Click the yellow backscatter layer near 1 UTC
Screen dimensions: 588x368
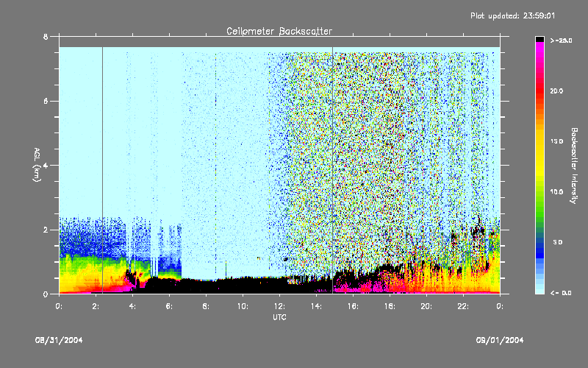point(78,278)
